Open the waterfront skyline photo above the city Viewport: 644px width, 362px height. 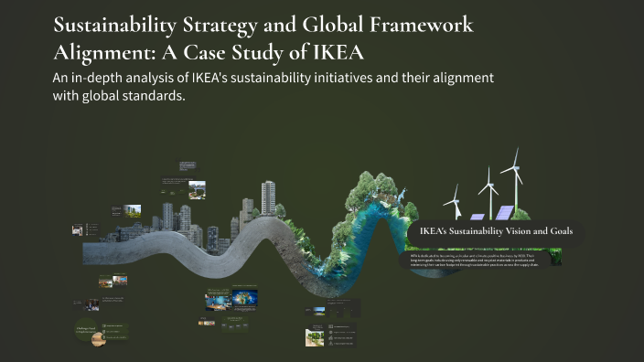click(x=197, y=190)
